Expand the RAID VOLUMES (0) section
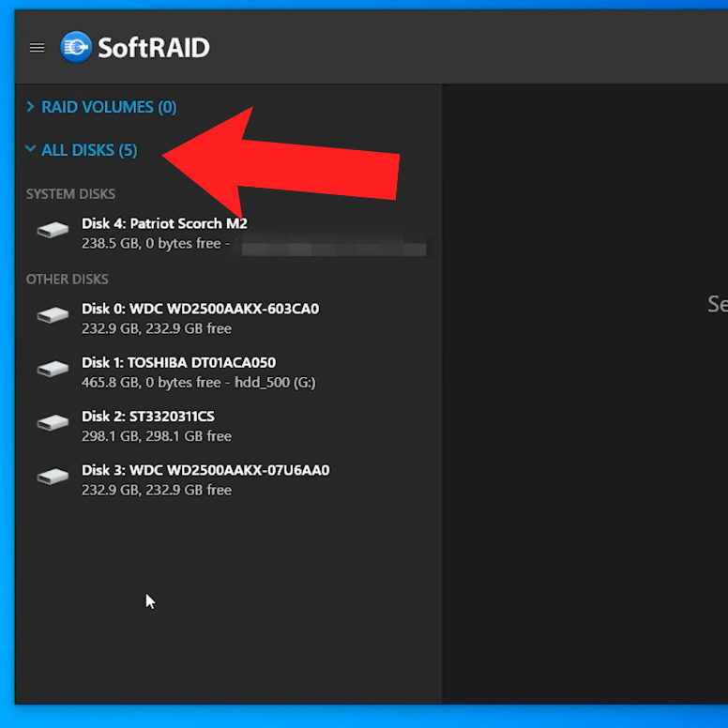Viewport: 728px width, 728px height. [x=30, y=107]
